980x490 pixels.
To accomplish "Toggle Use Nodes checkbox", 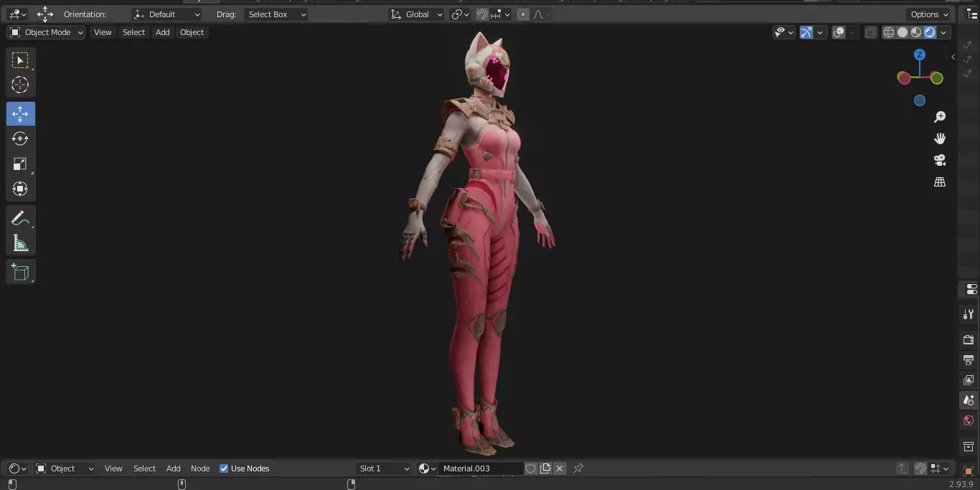I will pyautogui.click(x=224, y=468).
